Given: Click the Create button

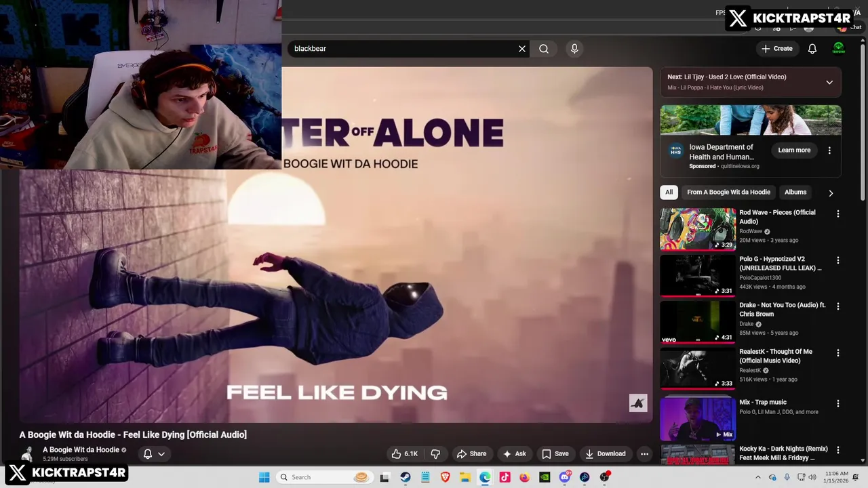Looking at the screenshot, I should point(776,49).
